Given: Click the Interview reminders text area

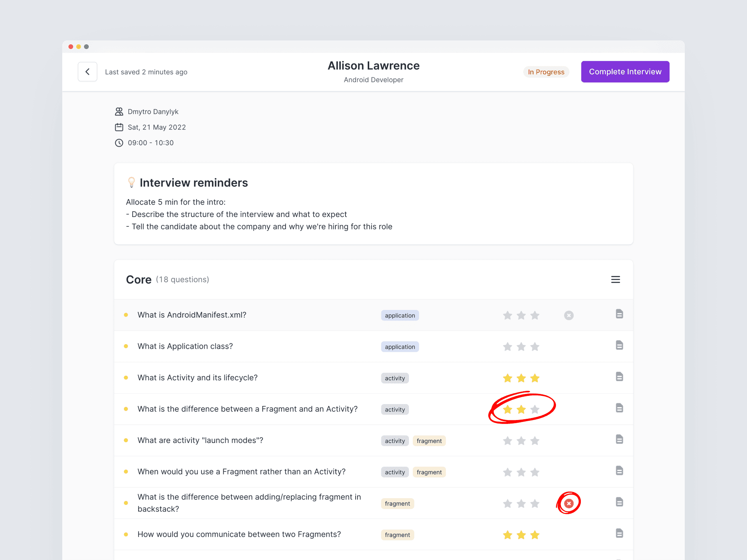Looking at the screenshot, I should (x=259, y=214).
